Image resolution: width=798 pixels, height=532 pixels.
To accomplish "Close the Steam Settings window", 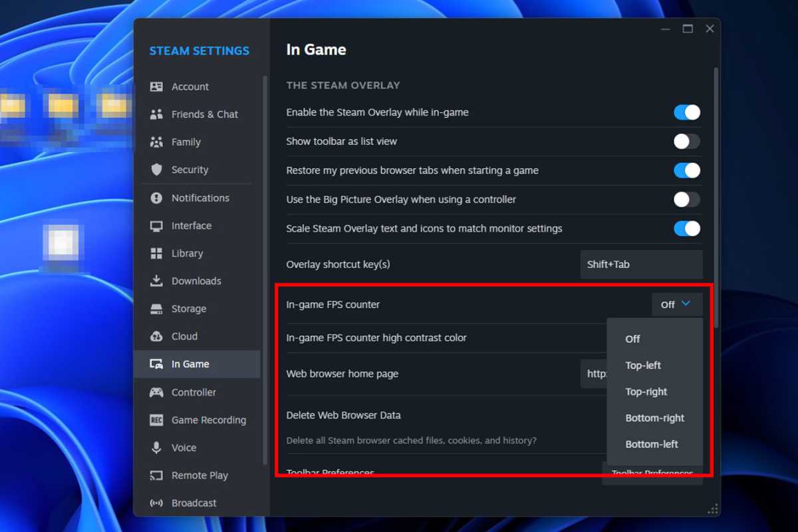I will pyautogui.click(x=710, y=29).
